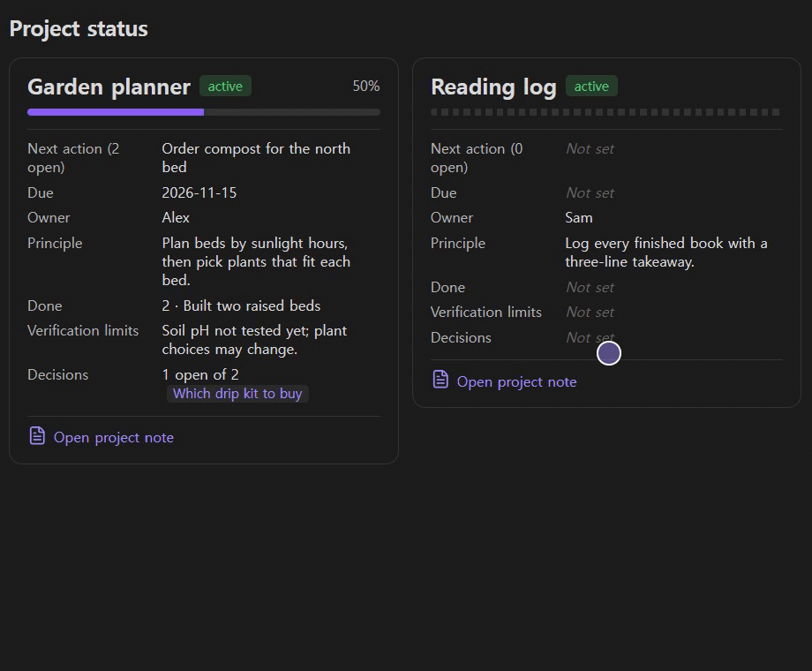Click the 50% progress value

366,86
